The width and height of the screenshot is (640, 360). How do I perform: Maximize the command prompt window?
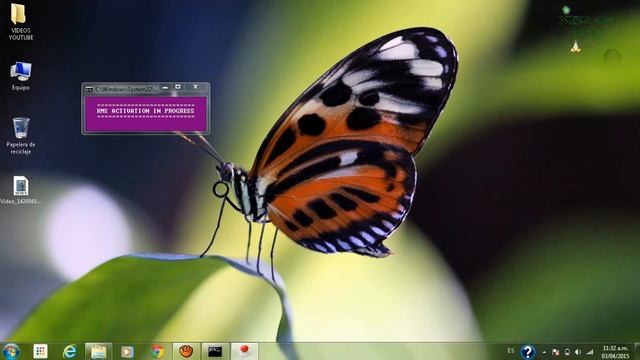coord(178,87)
